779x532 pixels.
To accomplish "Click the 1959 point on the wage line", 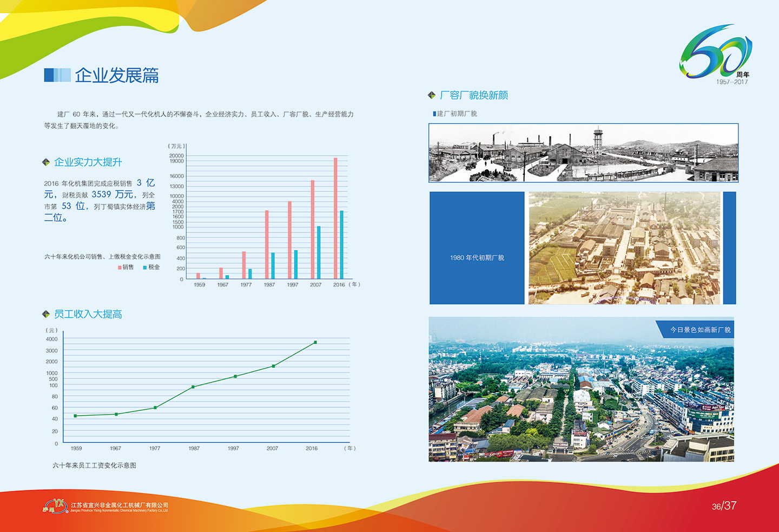I will [x=75, y=416].
